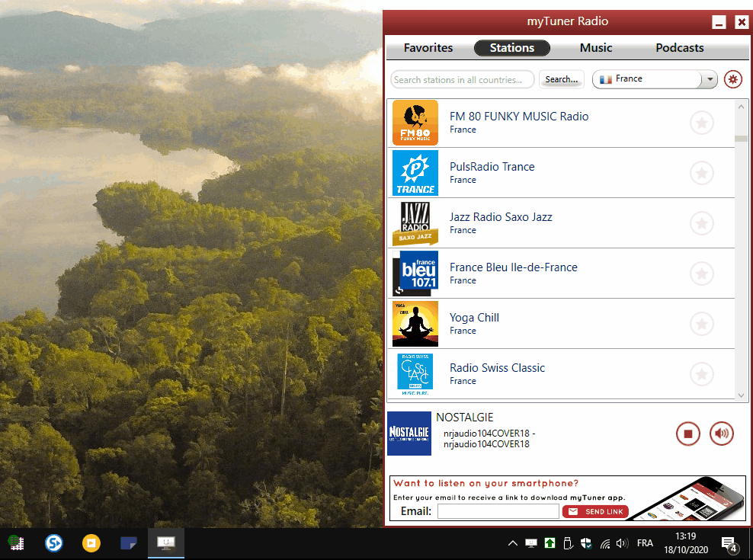This screenshot has height=560, width=753.
Task: Close the myTuner Radio window
Action: point(742,22)
